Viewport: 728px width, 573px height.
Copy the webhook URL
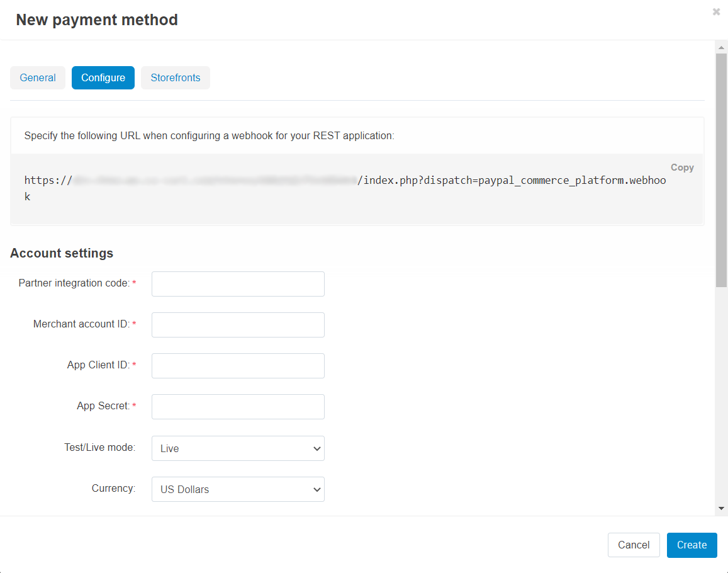click(x=682, y=167)
